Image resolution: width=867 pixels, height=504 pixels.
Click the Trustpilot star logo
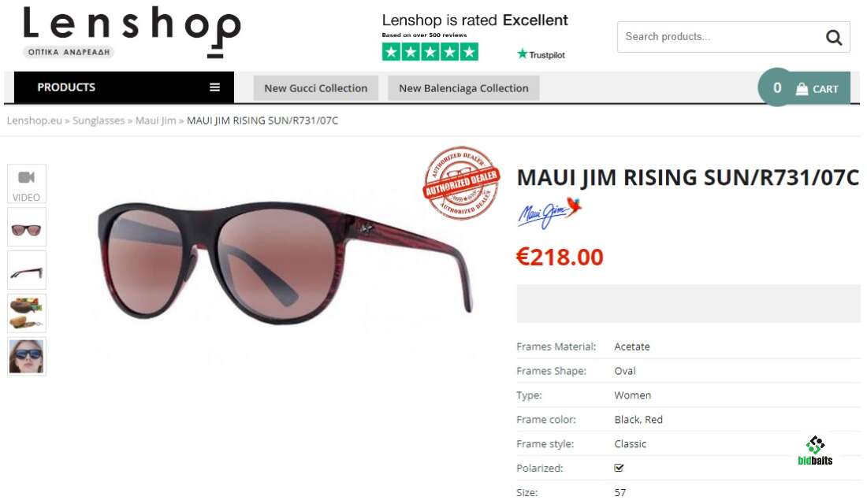522,54
